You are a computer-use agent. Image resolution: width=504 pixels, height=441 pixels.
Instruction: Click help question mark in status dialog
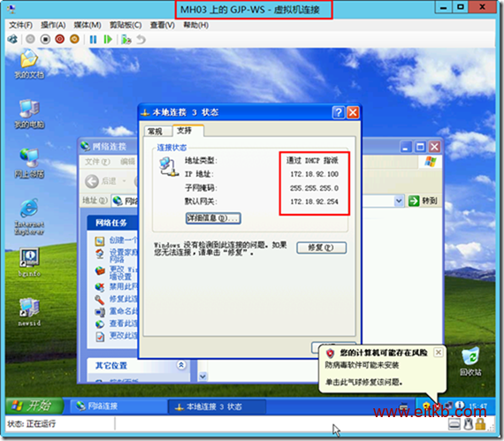[338, 113]
